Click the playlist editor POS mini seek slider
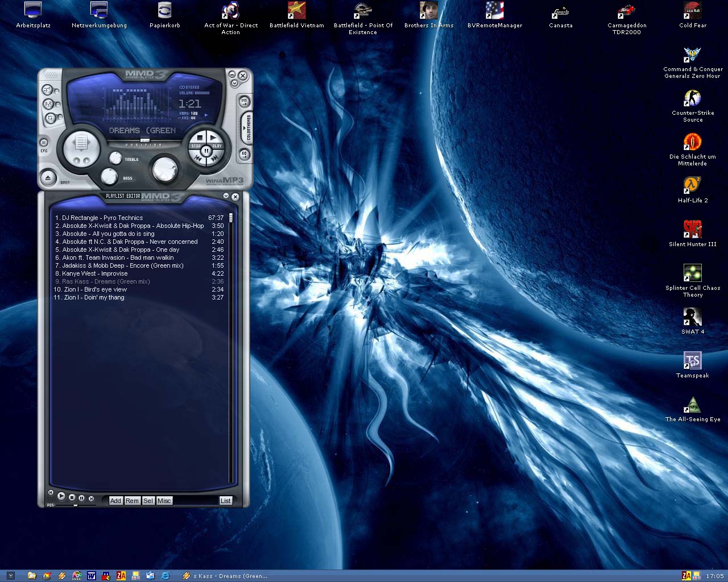The height and width of the screenshot is (582, 728). (76, 505)
